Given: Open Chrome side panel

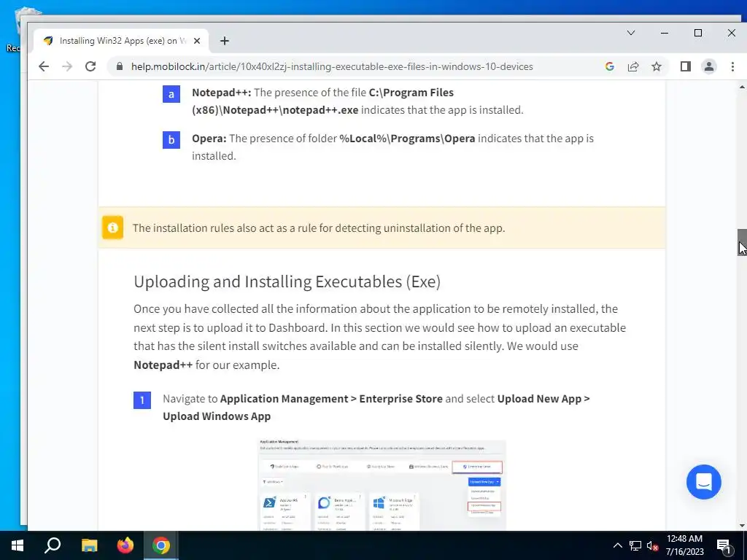Looking at the screenshot, I should pos(686,66).
